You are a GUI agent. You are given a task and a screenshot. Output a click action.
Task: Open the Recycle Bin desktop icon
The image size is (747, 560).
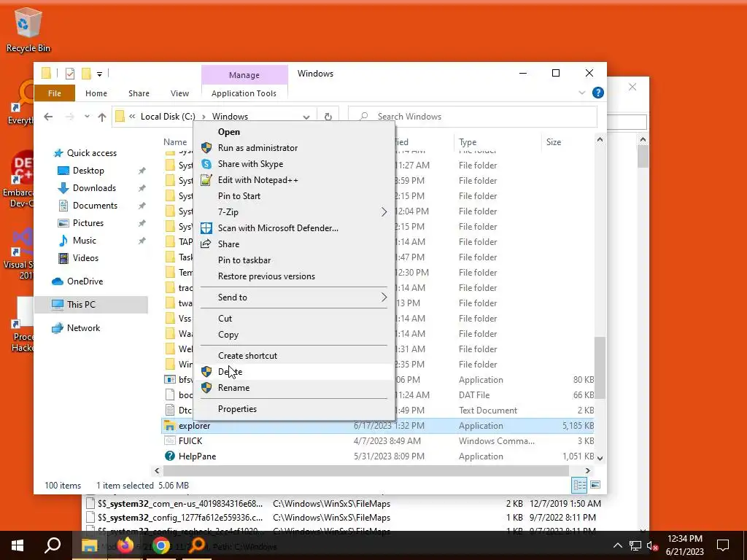pos(28,31)
